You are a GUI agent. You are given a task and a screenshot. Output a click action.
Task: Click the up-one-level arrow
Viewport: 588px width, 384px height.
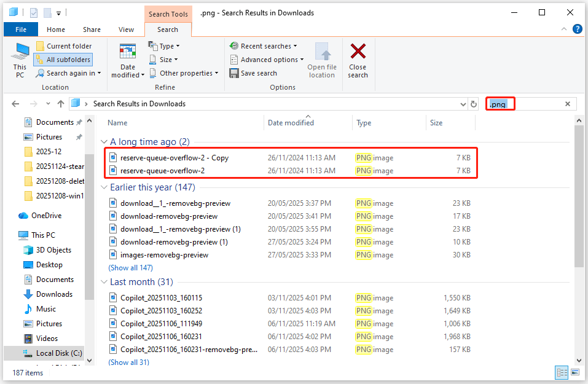(60, 104)
